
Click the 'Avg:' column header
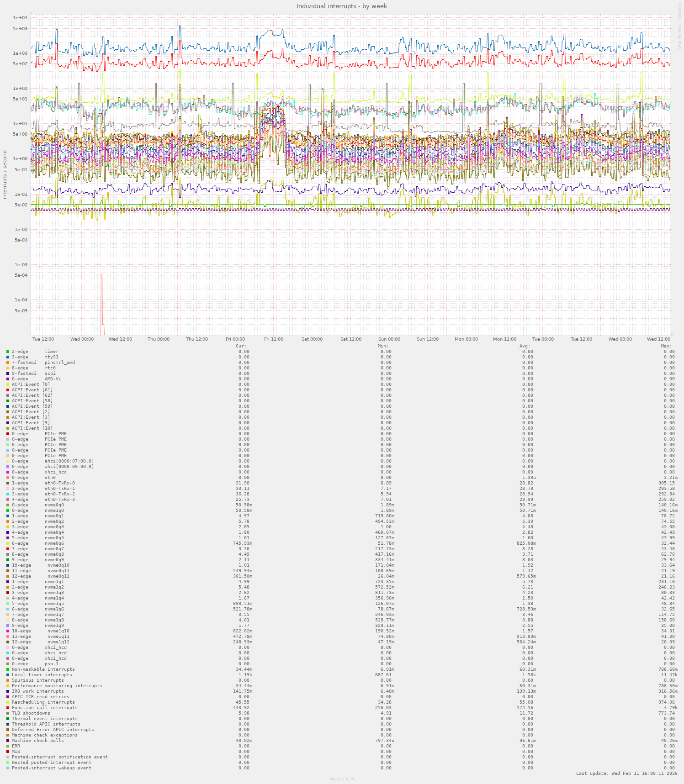(x=525, y=346)
